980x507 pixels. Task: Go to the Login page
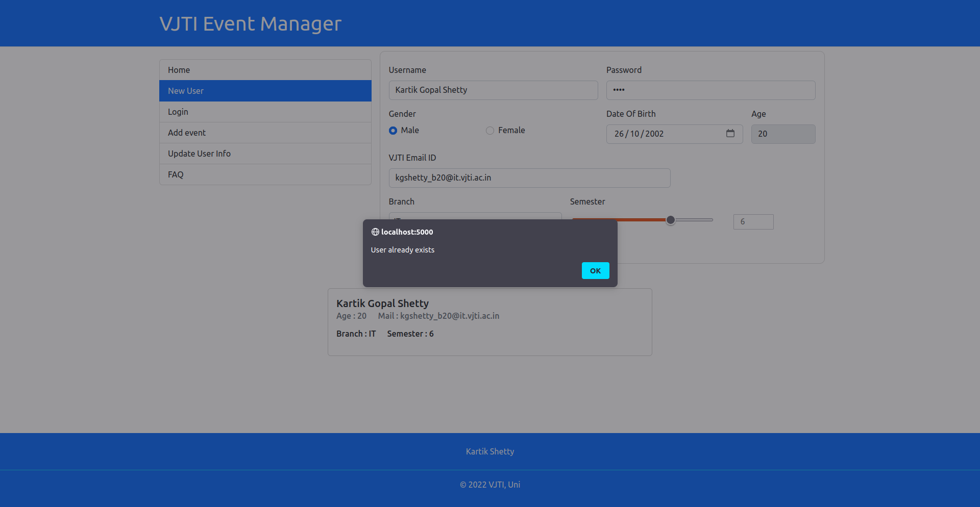265,112
